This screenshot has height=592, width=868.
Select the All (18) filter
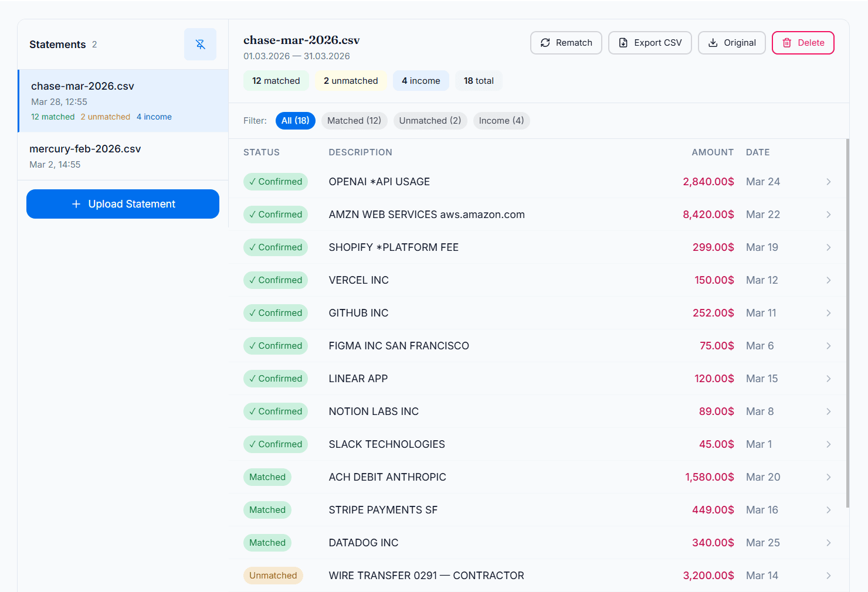pyautogui.click(x=296, y=121)
